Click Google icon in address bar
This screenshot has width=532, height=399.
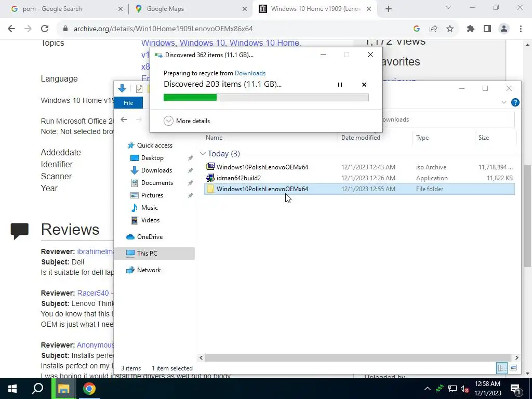[417, 29]
